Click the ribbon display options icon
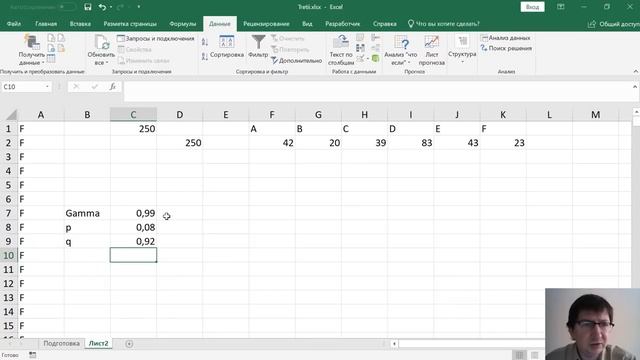640x360 pixels. click(561, 7)
